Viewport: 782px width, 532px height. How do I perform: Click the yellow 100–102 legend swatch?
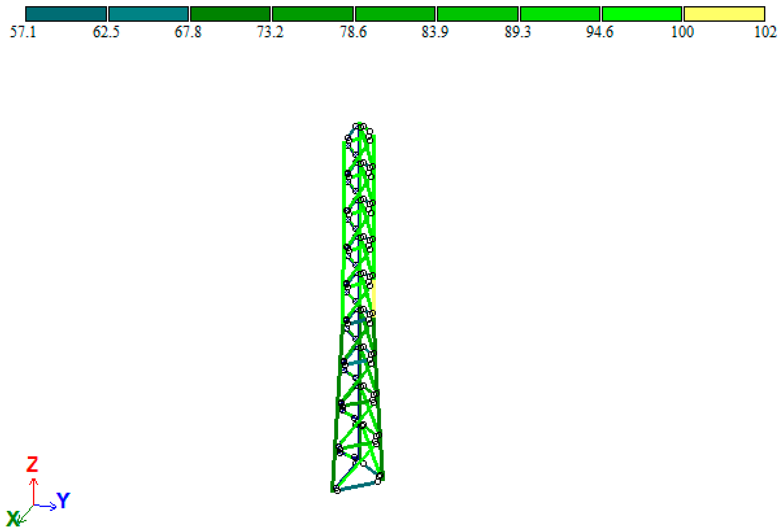pos(725,14)
